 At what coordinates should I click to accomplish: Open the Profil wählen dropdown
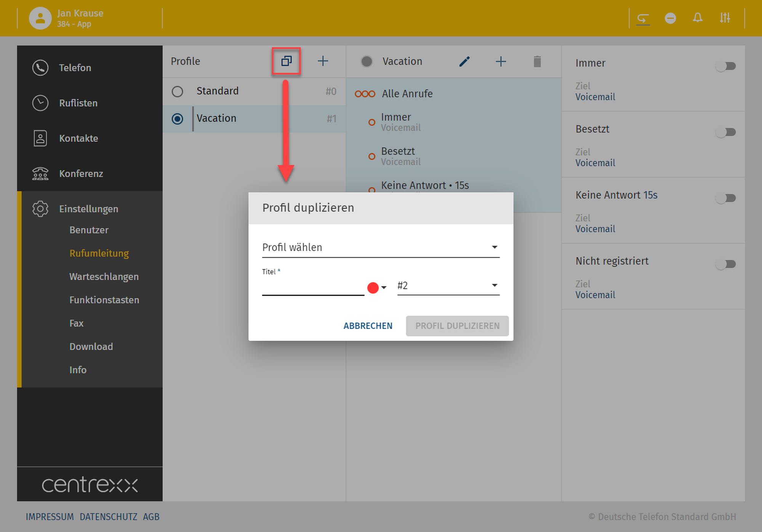380,247
